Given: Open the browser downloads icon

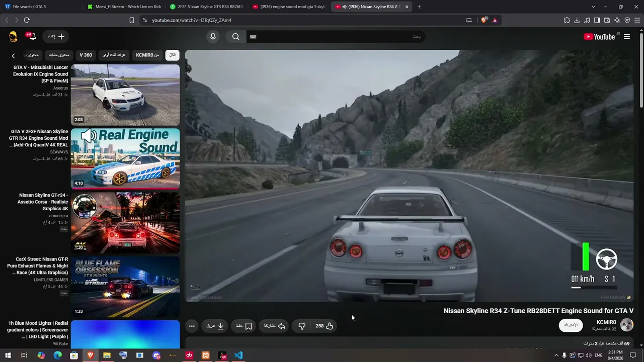Looking at the screenshot, I should [x=577, y=20].
